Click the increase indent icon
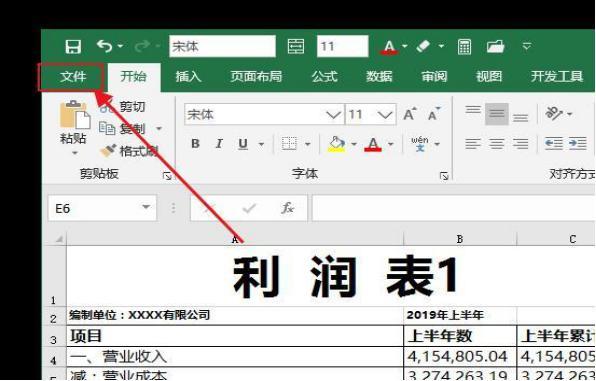 (x=577, y=144)
